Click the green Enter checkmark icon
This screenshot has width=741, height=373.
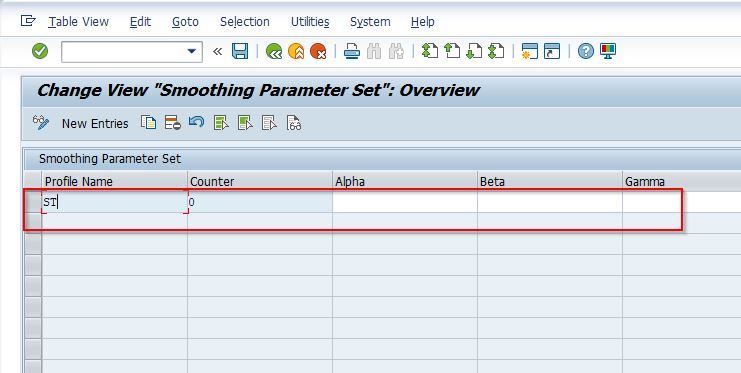[x=40, y=51]
